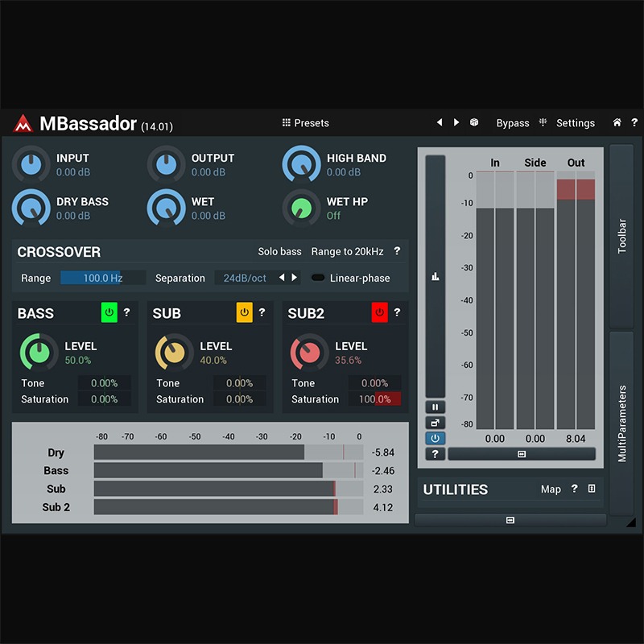Screen dimensions: 644x644
Task: Open the Toolbar side tab
Action: tap(621, 236)
